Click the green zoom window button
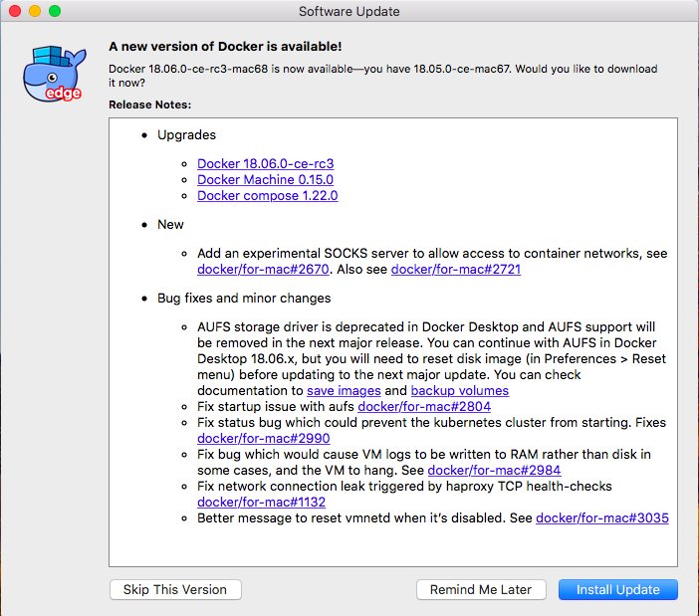 pos(55,11)
